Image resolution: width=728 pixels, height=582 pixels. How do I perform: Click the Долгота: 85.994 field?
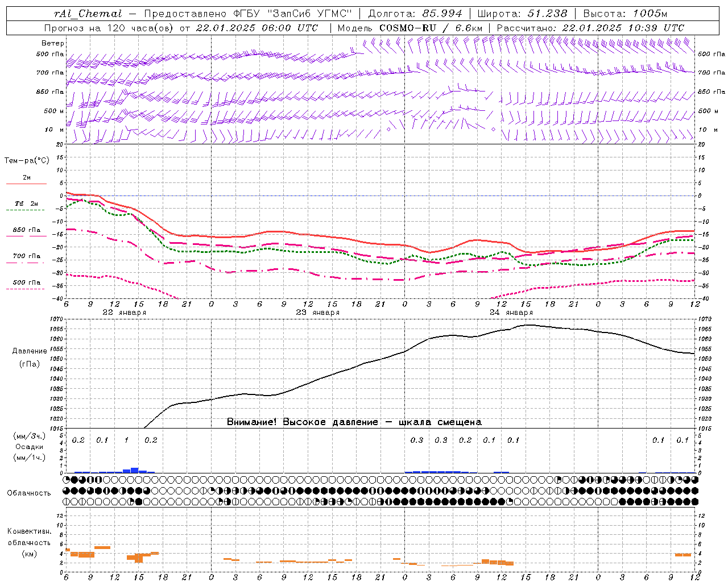point(416,14)
